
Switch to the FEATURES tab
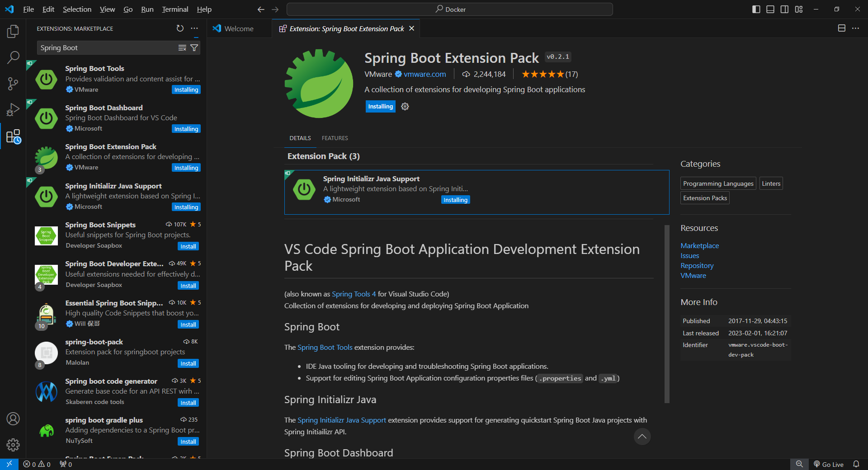pyautogui.click(x=335, y=138)
